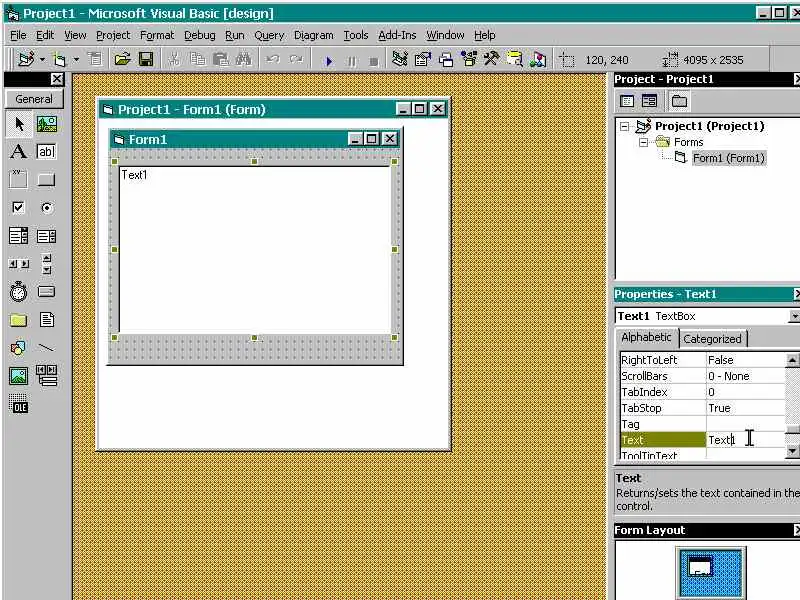Open the Add-Ins menu
This screenshot has height=600, width=800.
(397, 35)
